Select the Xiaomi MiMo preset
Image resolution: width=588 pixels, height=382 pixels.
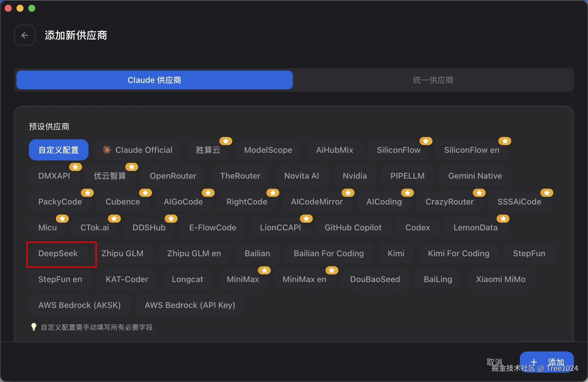coord(501,279)
